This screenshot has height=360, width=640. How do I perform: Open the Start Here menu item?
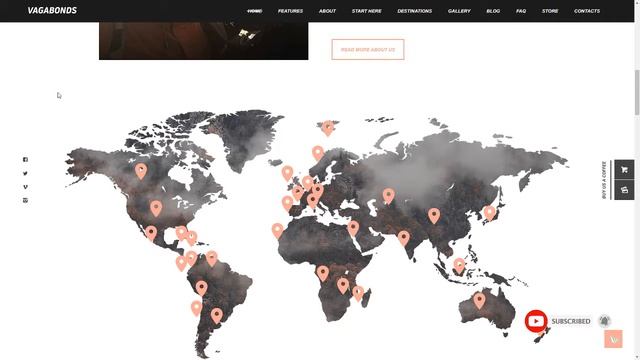(x=367, y=11)
